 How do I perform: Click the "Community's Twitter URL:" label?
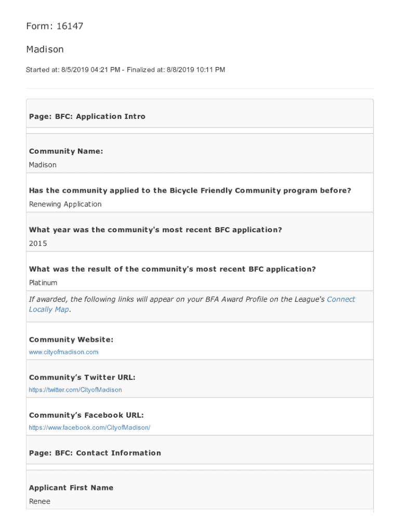pyautogui.click(x=82, y=378)
